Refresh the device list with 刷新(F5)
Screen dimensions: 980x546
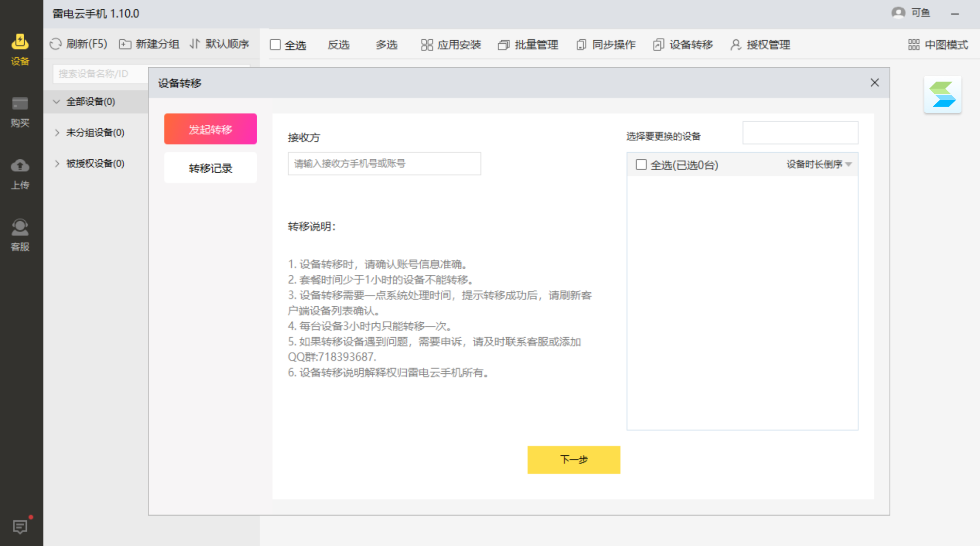click(78, 44)
